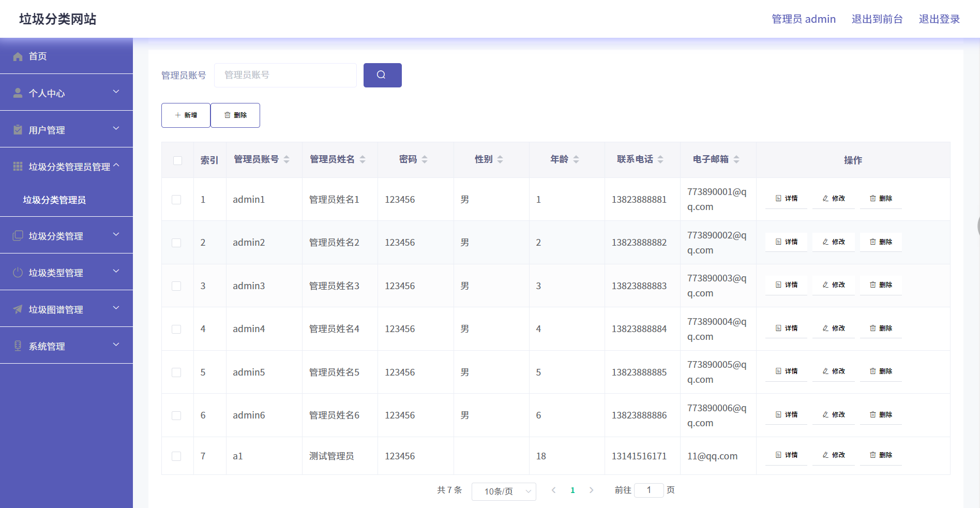
Task: Click the 垃圾分类网站 site title
Action: 58,19
